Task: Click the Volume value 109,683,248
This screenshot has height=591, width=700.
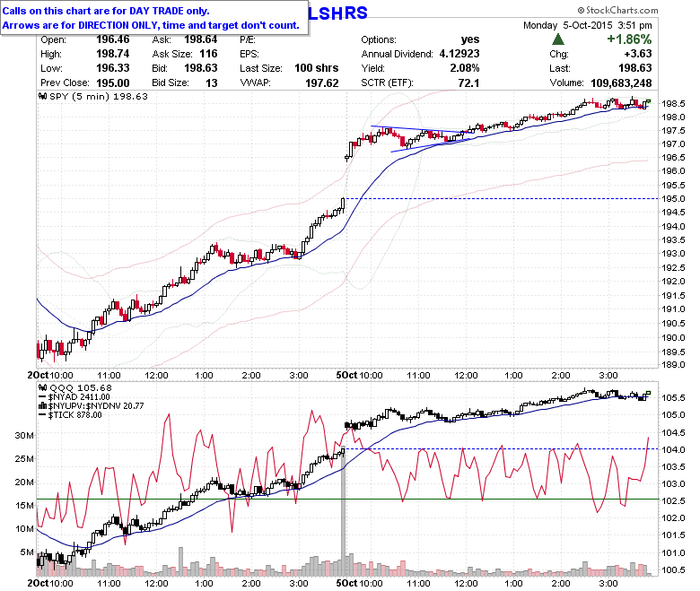Action: tap(621, 83)
